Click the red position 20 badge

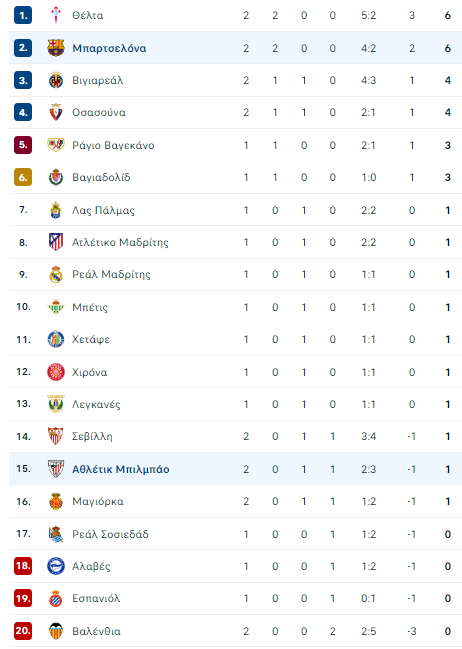(23, 631)
